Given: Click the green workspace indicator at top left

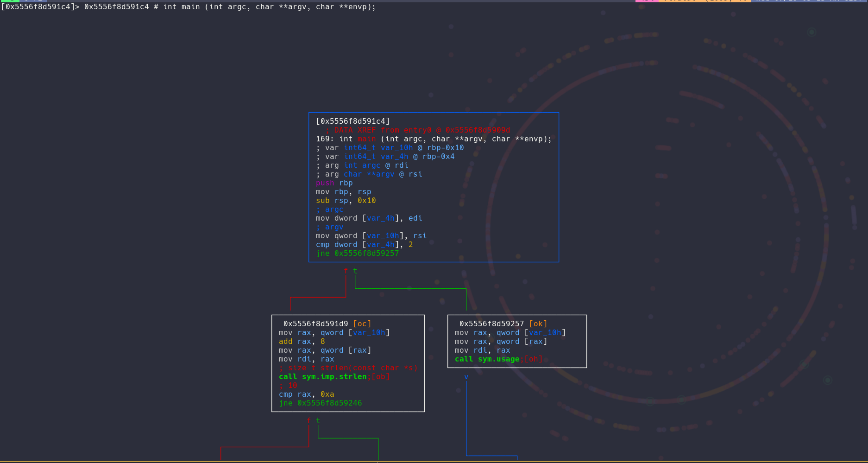Looking at the screenshot, I should (x=9, y=1).
